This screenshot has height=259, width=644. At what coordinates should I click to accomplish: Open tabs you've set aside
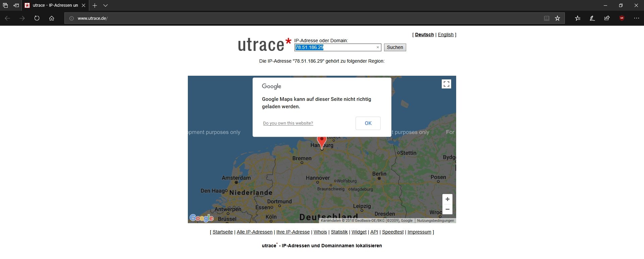pos(5,5)
